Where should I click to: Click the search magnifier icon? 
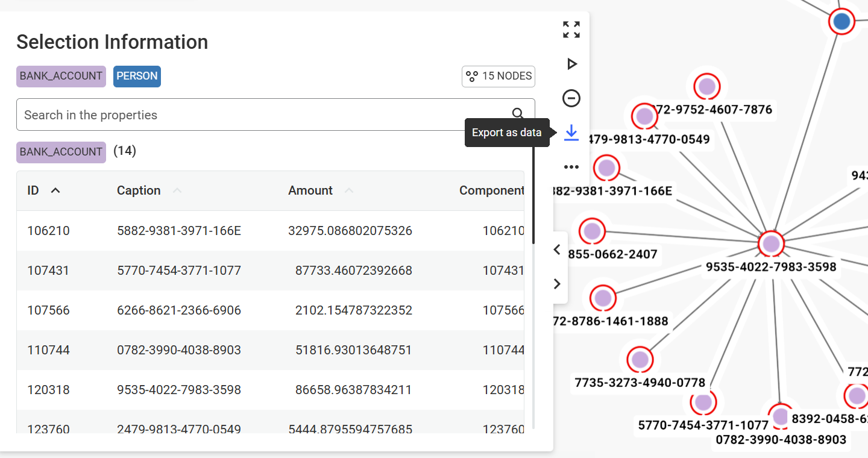pos(518,114)
